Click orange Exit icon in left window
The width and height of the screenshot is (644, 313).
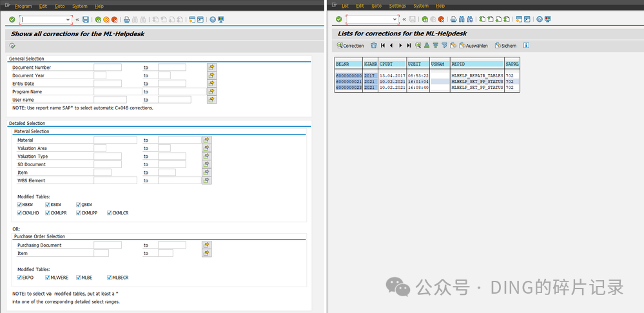pos(106,19)
